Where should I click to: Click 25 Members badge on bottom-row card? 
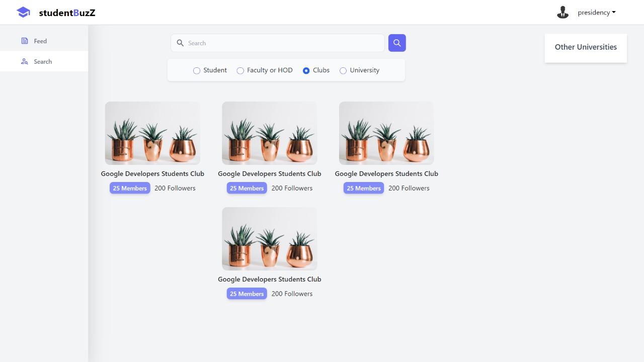(x=247, y=294)
